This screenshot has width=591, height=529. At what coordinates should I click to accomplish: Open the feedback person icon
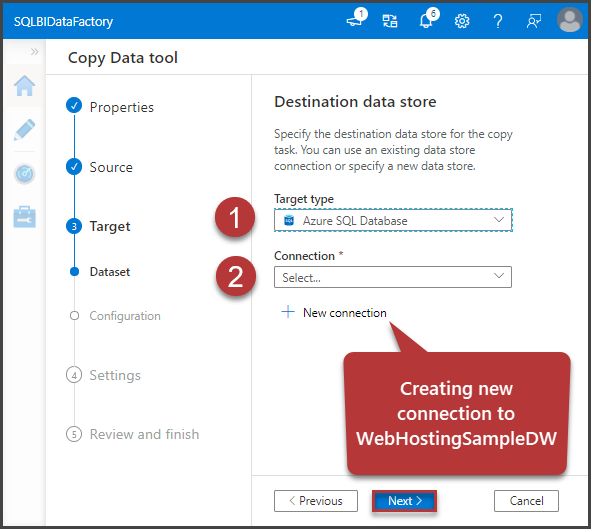tap(534, 21)
